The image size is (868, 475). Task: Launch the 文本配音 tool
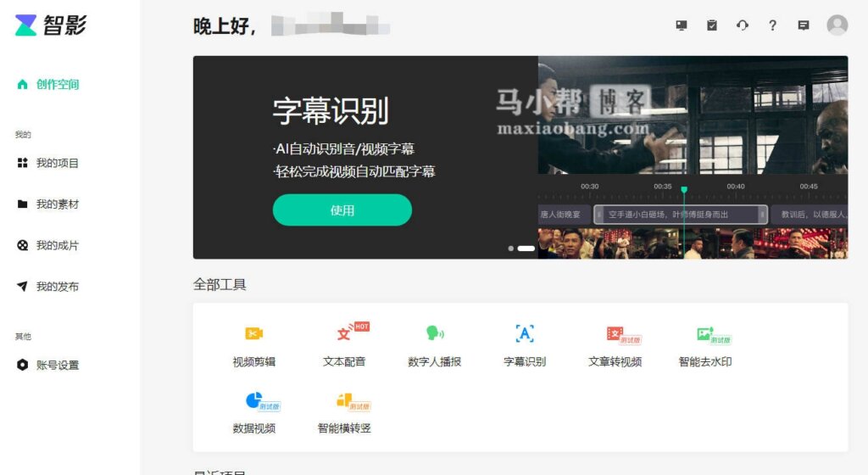[344, 346]
